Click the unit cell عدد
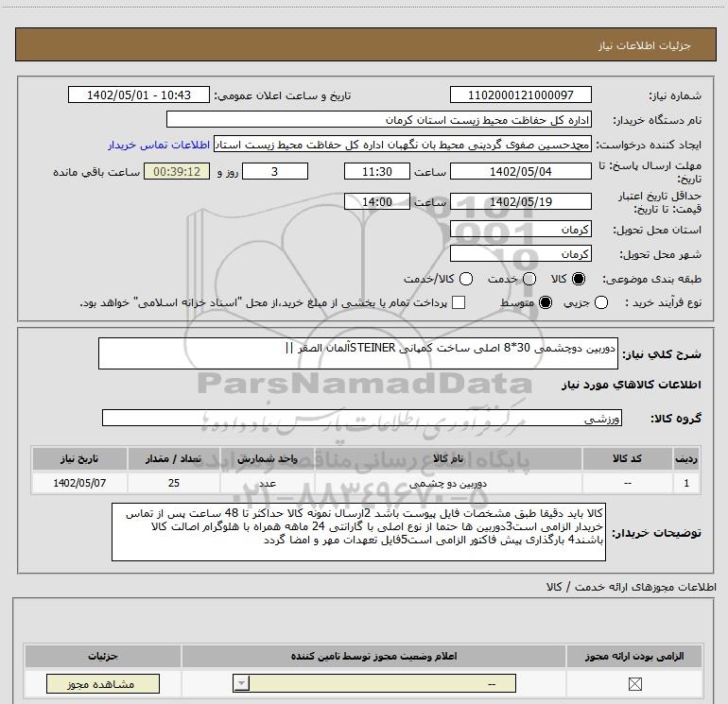728x704 pixels. click(x=268, y=483)
